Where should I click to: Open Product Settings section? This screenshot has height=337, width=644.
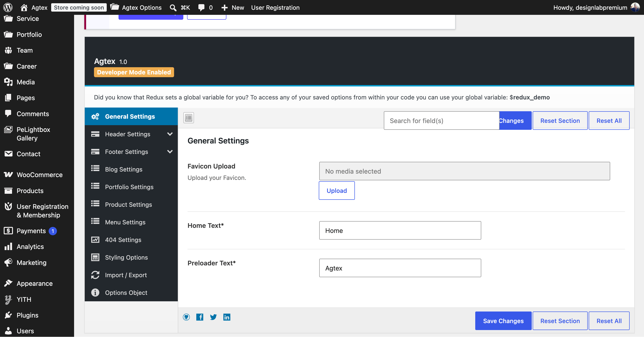tap(131, 204)
